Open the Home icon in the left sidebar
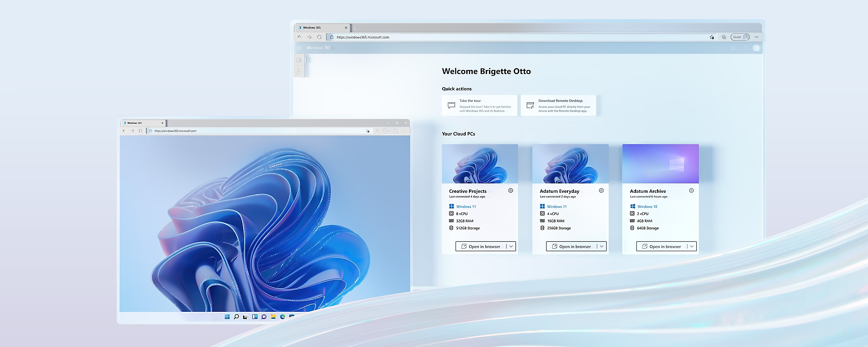868x347 pixels. click(299, 60)
